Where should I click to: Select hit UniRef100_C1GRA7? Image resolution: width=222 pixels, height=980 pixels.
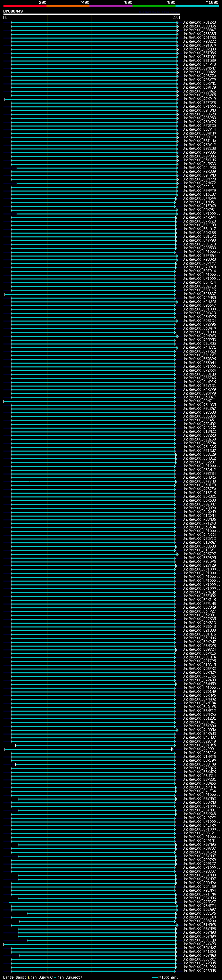coord(199,543)
